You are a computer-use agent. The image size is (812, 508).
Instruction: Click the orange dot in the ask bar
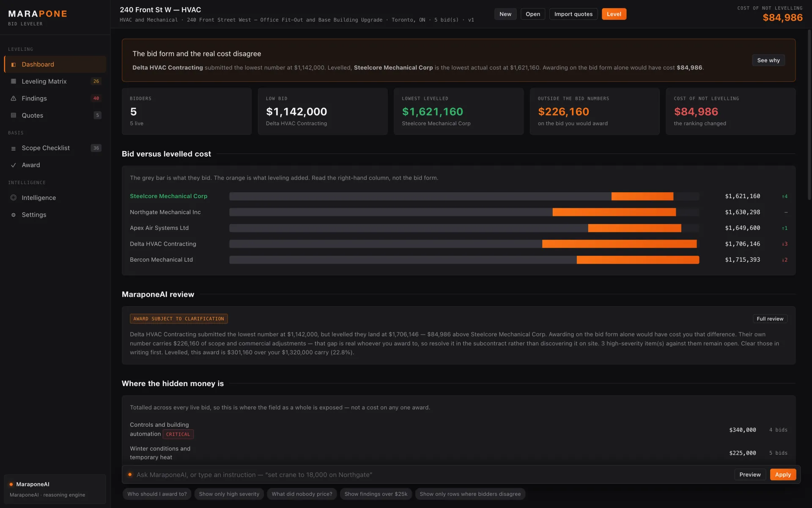130,475
